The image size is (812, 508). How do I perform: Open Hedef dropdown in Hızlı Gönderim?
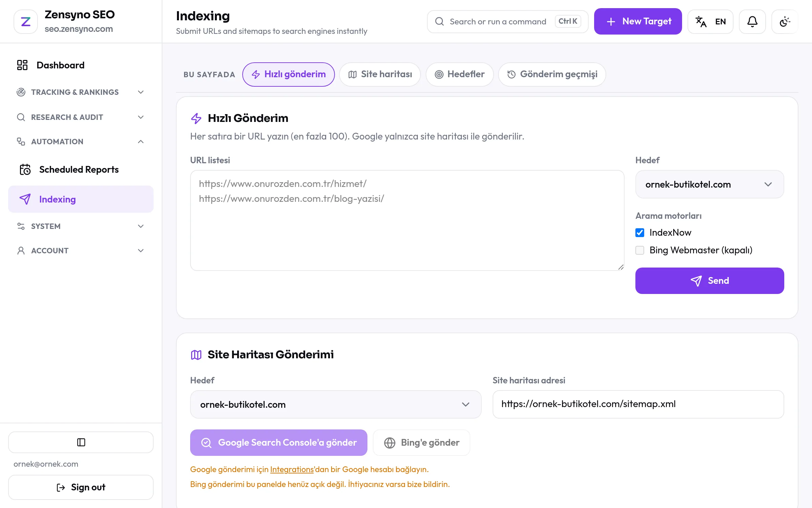709,184
